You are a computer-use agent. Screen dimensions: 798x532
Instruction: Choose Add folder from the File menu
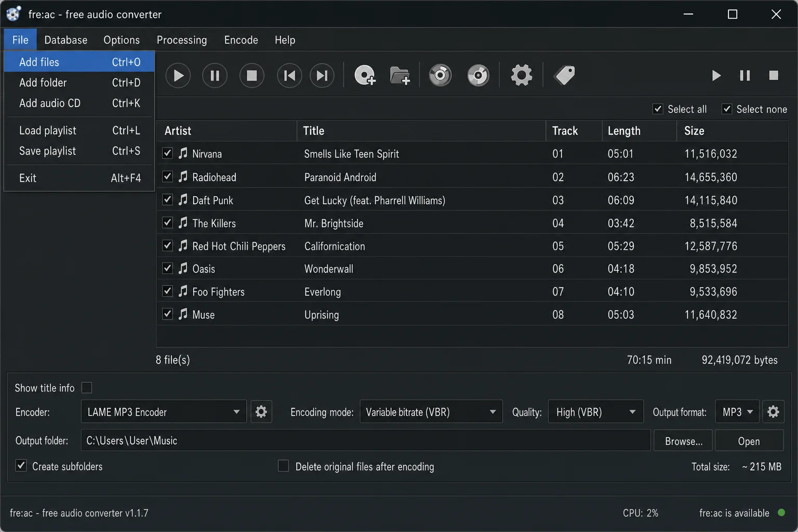[79, 83]
